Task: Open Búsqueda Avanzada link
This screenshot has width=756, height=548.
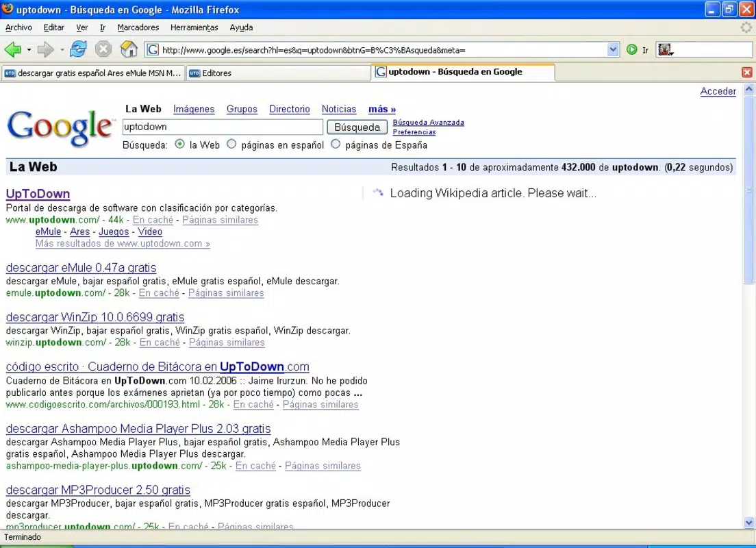Action: (x=428, y=123)
